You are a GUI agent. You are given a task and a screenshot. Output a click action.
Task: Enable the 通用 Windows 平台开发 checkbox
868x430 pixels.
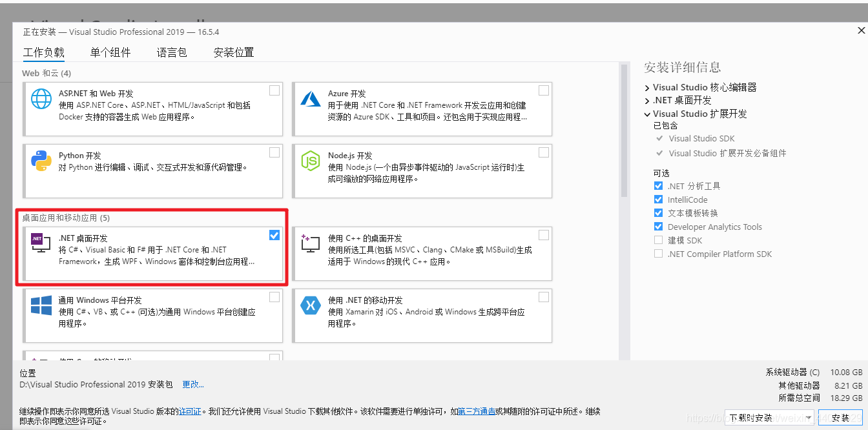point(274,297)
